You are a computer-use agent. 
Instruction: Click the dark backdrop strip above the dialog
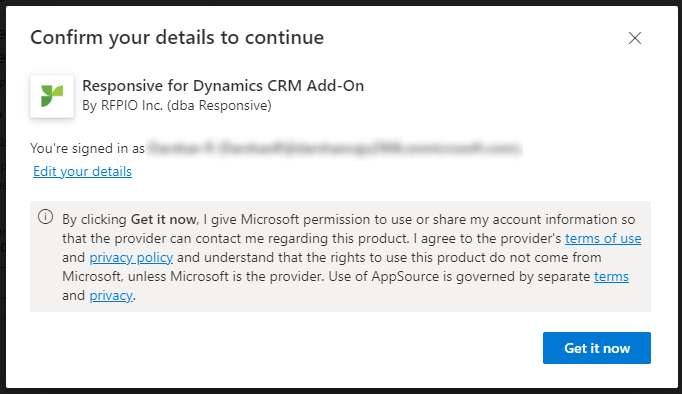[x=341, y=3]
